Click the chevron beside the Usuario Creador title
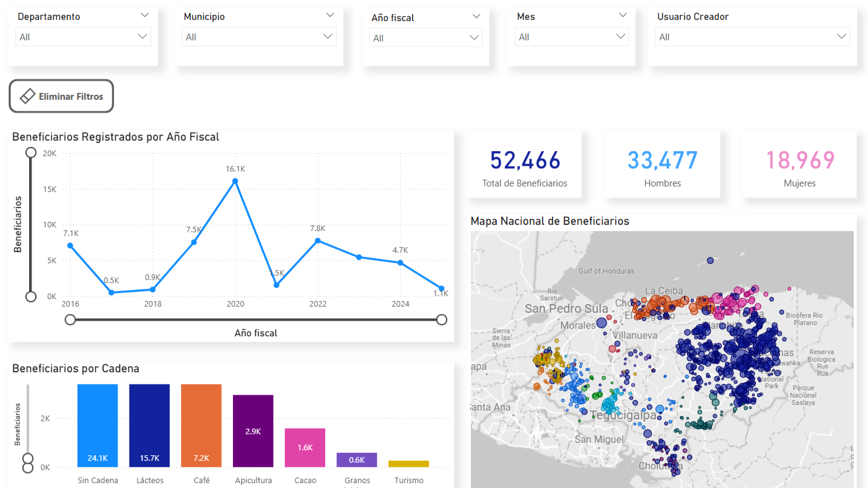Image resolution: width=868 pixels, height=488 pixels. [843, 15]
